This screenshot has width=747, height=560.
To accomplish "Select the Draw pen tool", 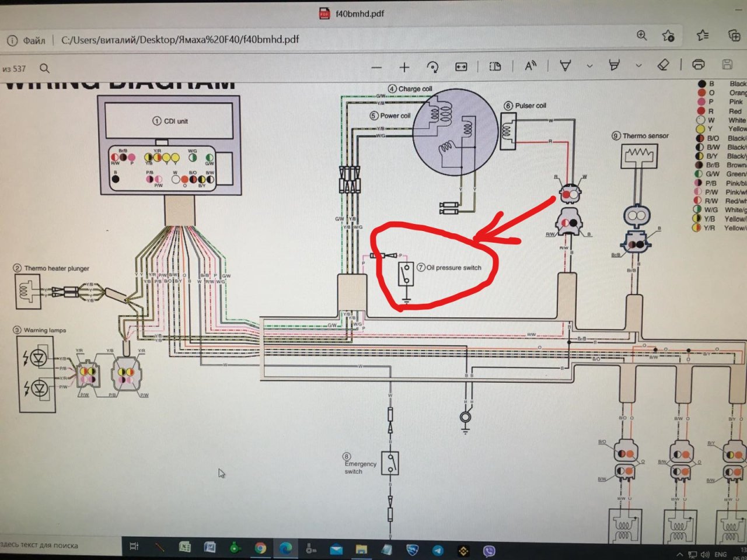I will pyautogui.click(x=565, y=65).
